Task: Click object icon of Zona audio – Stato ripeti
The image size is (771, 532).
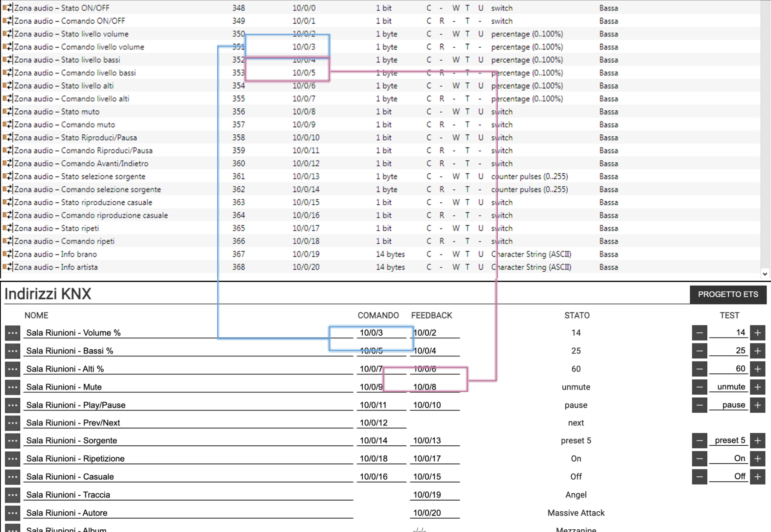Action: point(8,228)
